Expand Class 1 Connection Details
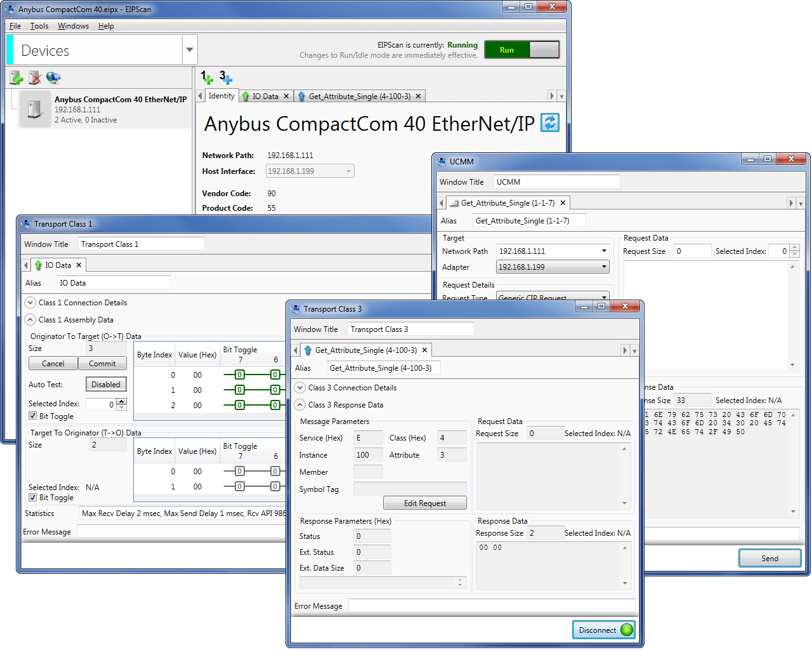The width and height of the screenshot is (812, 650). coord(30,303)
